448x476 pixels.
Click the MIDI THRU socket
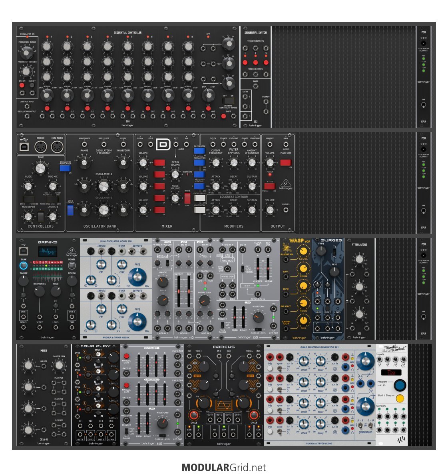(x=57, y=147)
